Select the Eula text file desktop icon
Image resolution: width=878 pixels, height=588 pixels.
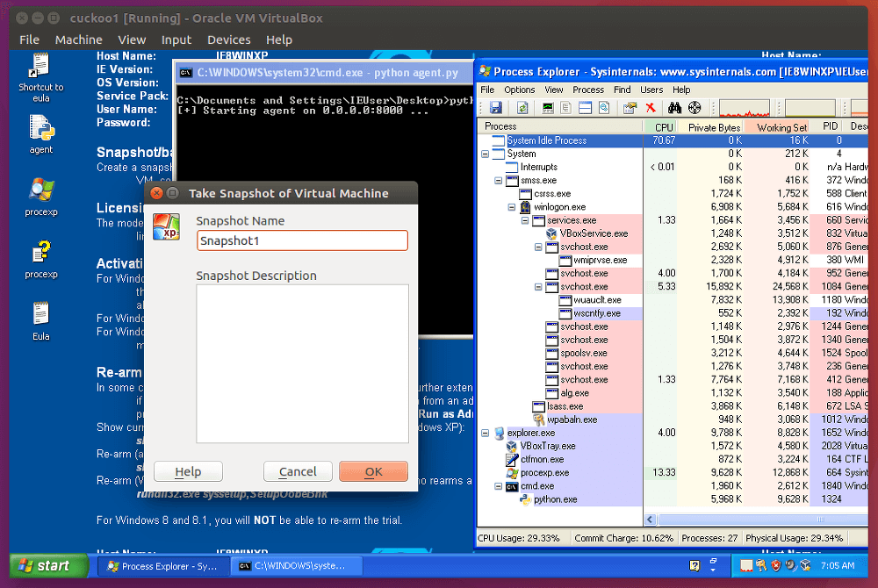[x=41, y=321]
